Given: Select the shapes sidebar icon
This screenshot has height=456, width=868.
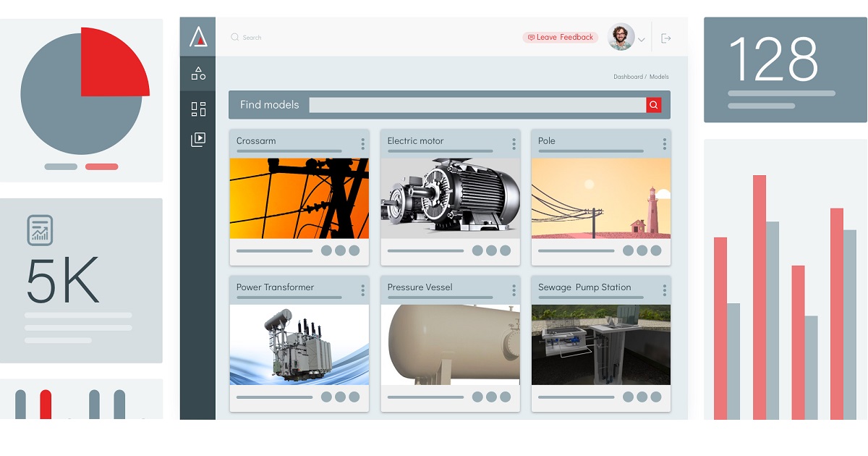Looking at the screenshot, I should (197, 73).
